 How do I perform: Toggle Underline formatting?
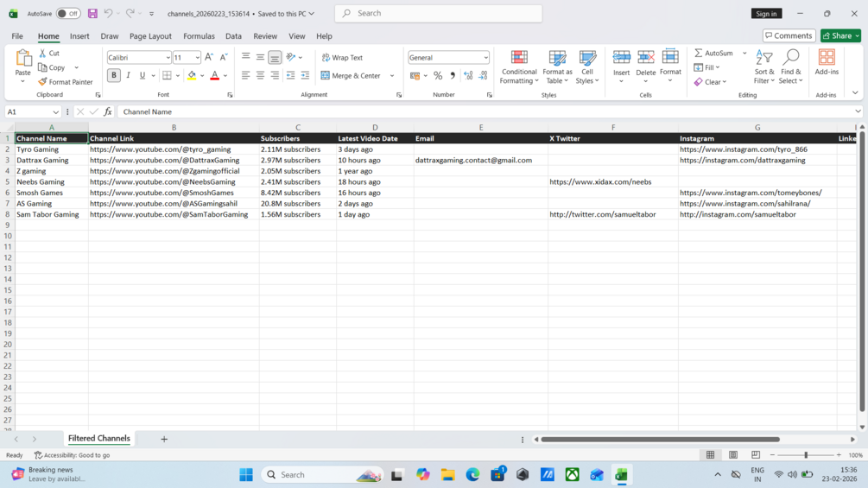click(143, 75)
